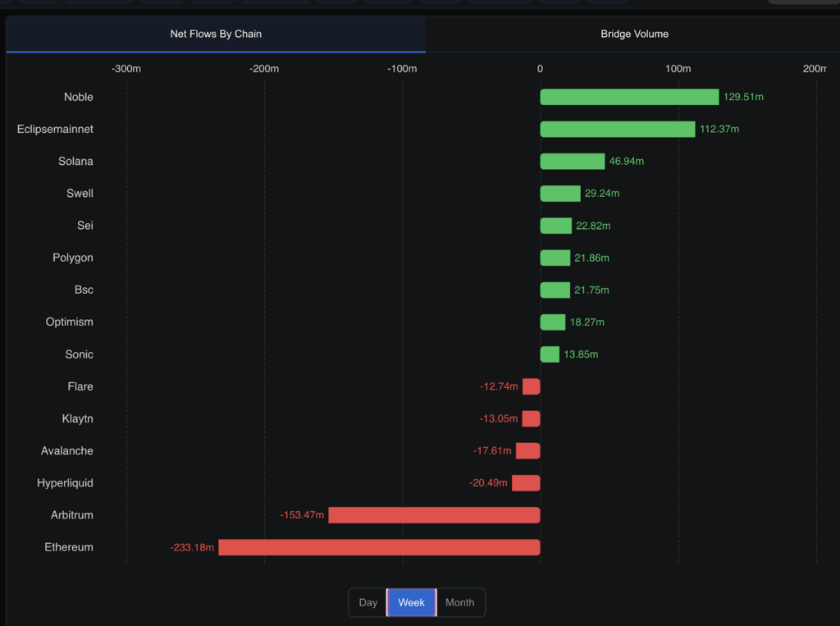Screen dimensions: 840x626
Task: Select the Week timeframe option
Action: coord(412,602)
